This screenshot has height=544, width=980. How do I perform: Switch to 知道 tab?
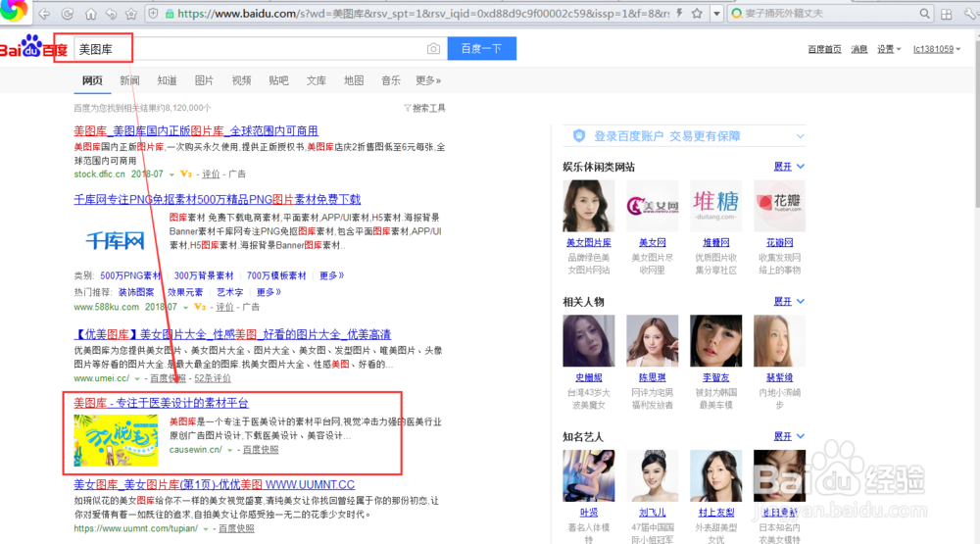coord(167,80)
